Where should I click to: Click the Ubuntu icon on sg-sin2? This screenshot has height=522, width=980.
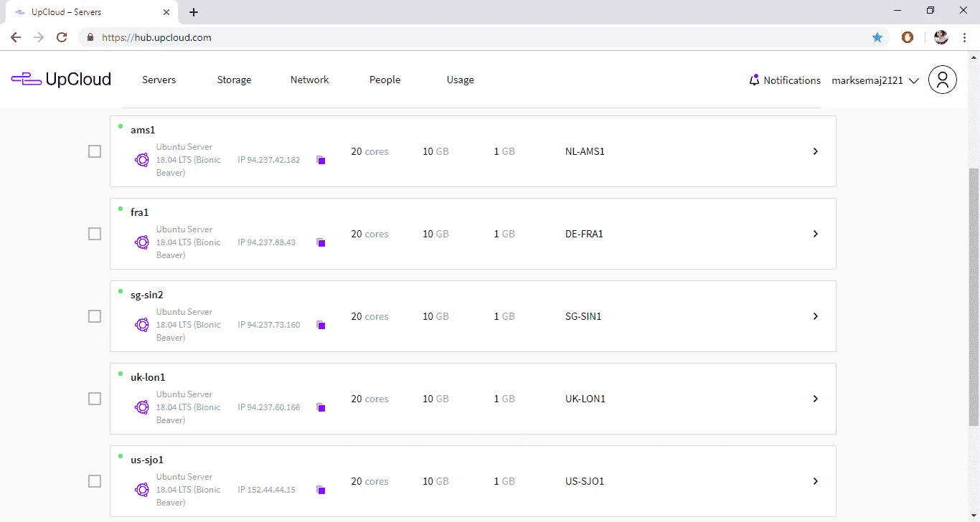[x=142, y=325]
